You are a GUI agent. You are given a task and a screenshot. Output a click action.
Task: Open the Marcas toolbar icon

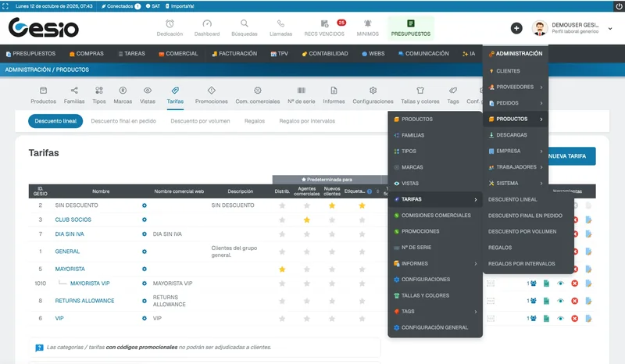(123, 91)
